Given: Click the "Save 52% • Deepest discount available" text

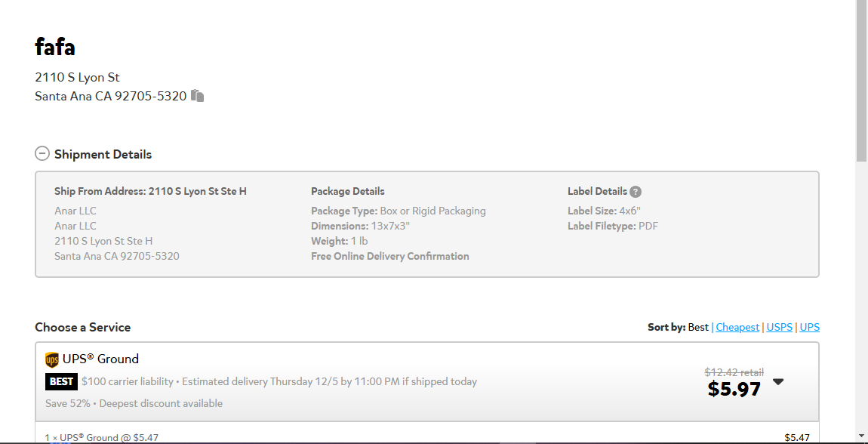Looking at the screenshot, I should click(x=134, y=403).
